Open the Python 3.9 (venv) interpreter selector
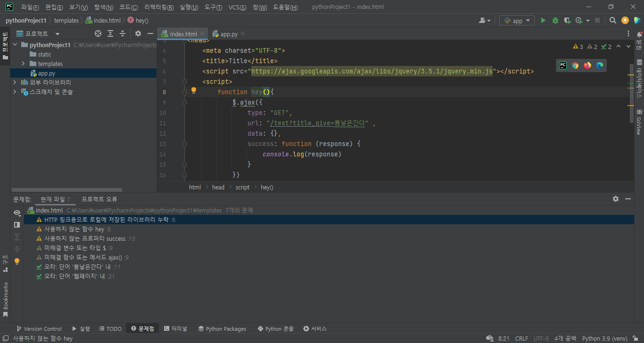 [x=604, y=338]
